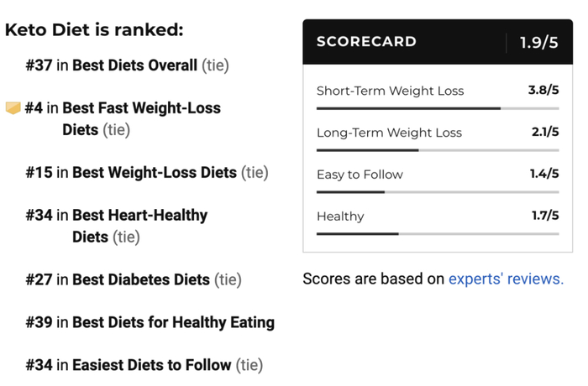This screenshot has width=588, height=386.
Task: Go to Best Weight-Loss Diets ranking
Action: (x=154, y=173)
